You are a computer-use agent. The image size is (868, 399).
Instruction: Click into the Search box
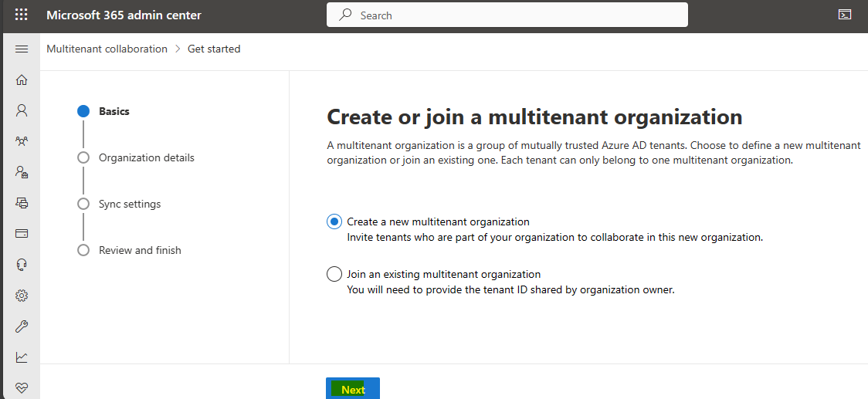[x=507, y=15]
